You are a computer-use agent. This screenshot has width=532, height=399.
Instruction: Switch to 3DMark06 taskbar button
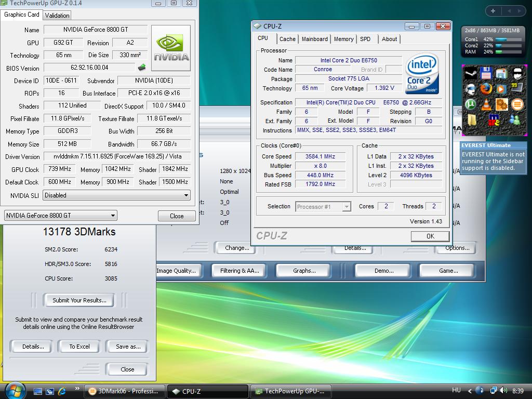[x=124, y=391]
